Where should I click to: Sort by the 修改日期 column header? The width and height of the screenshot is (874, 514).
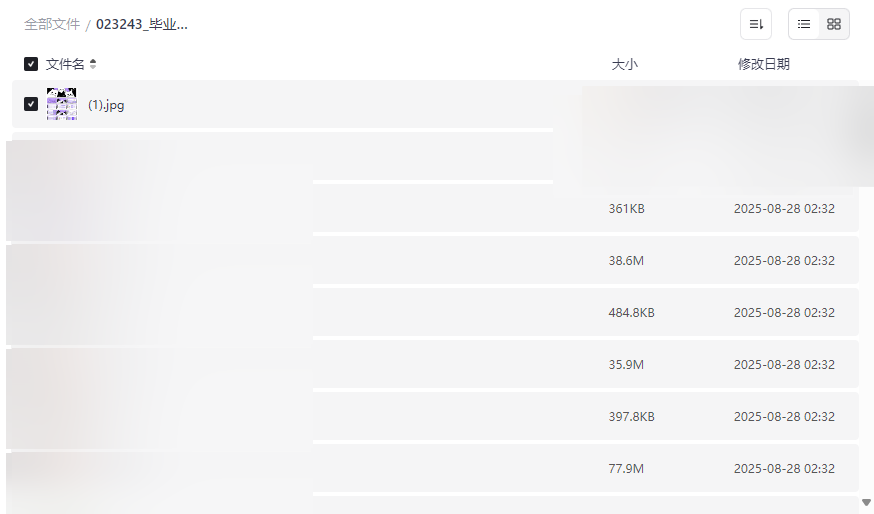(763, 64)
